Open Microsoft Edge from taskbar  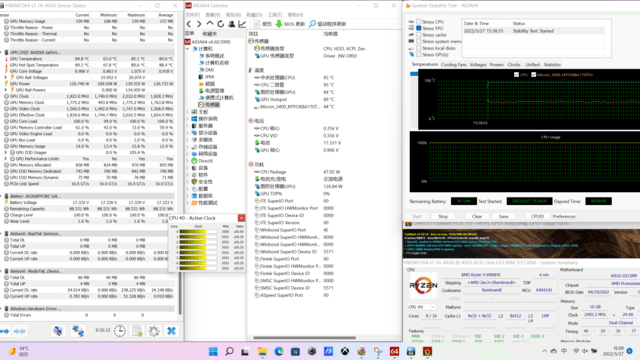[x=279, y=351]
